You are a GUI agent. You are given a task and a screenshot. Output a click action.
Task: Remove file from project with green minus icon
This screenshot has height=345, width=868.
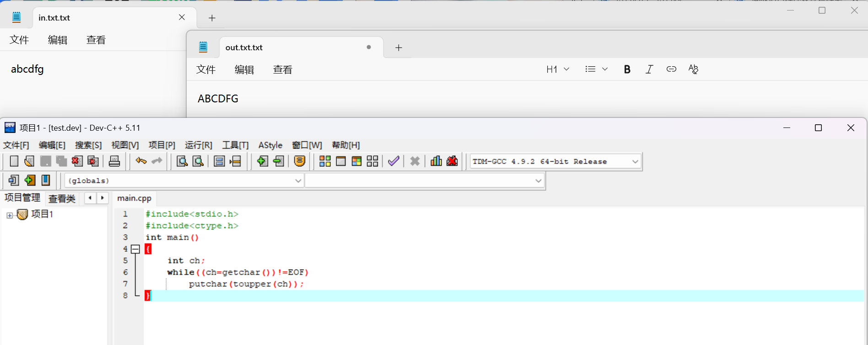(279, 161)
